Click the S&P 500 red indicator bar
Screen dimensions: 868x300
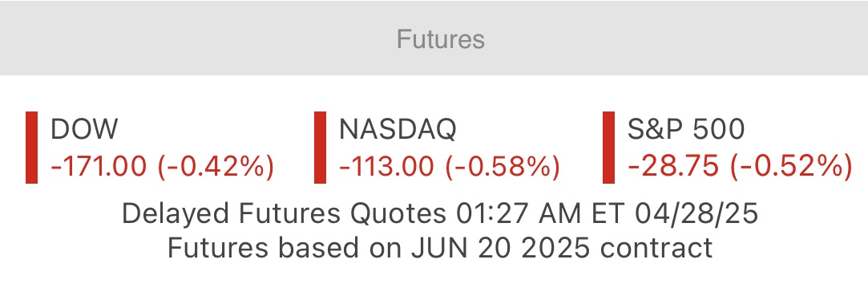pos(608,148)
